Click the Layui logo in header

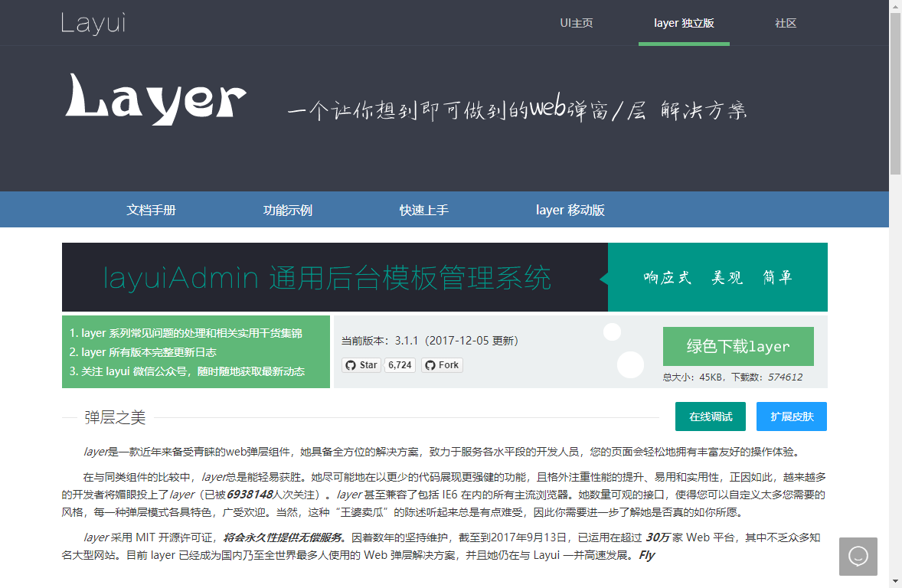coord(93,23)
